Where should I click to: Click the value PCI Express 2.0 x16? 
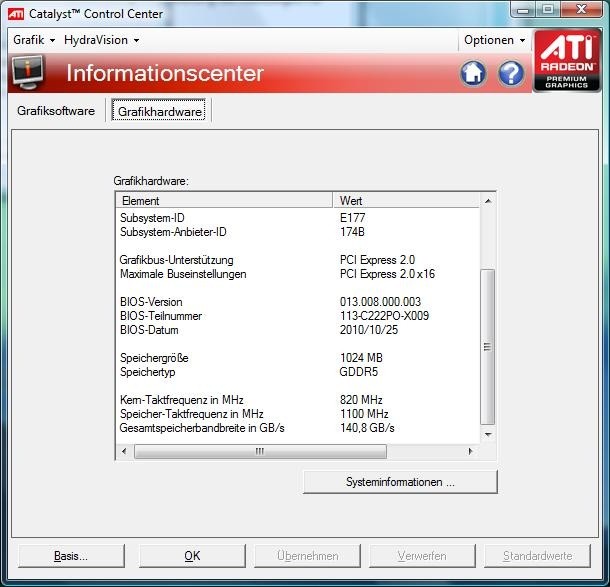click(x=387, y=274)
